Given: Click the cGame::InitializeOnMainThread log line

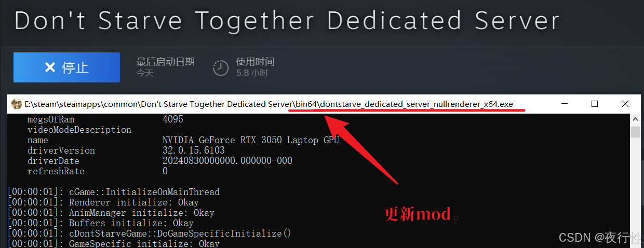Looking at the screenshot, I should coord(114,192).
